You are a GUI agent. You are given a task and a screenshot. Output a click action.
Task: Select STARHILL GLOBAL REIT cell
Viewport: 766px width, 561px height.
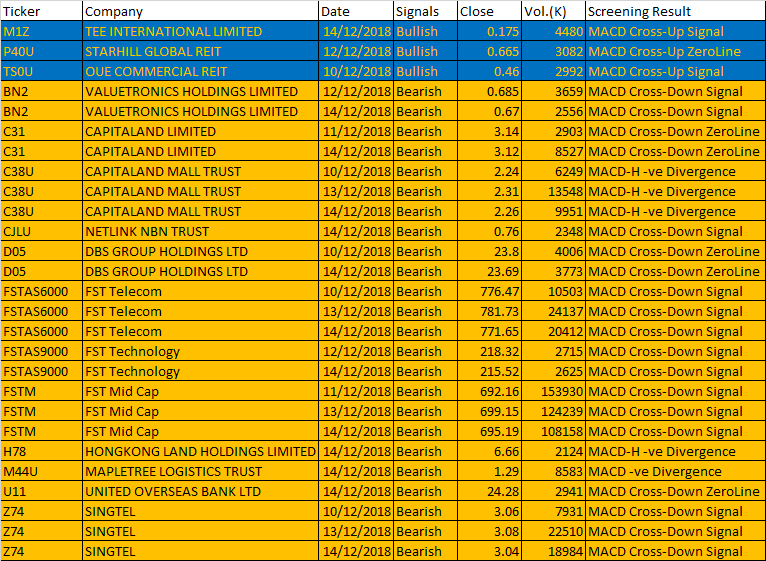[200, 51]
